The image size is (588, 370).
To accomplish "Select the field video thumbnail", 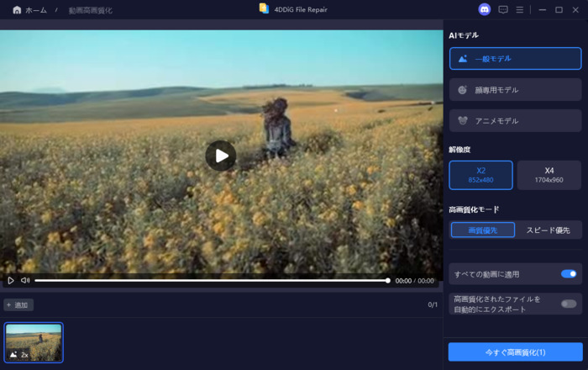I will [x=34, y=342].
